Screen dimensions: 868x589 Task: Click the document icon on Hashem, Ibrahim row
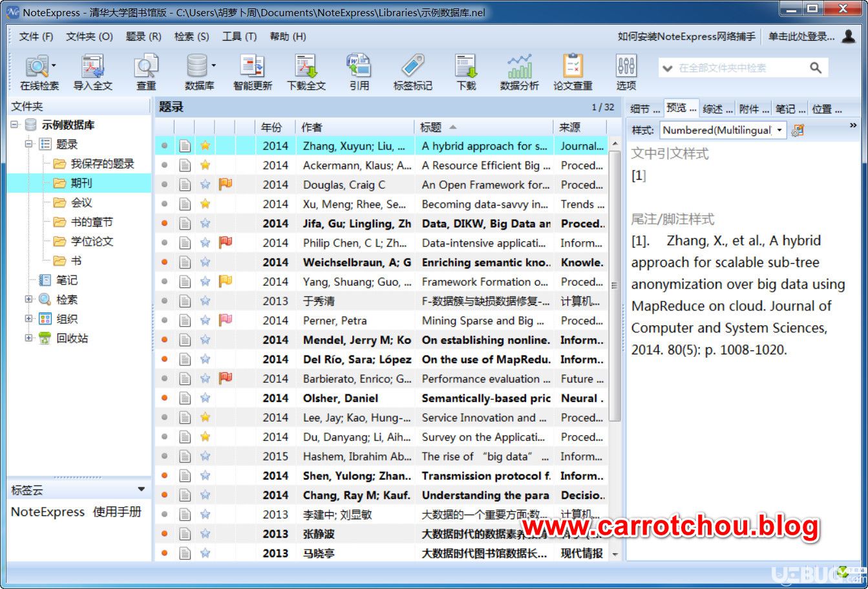[x=185, y=456]
